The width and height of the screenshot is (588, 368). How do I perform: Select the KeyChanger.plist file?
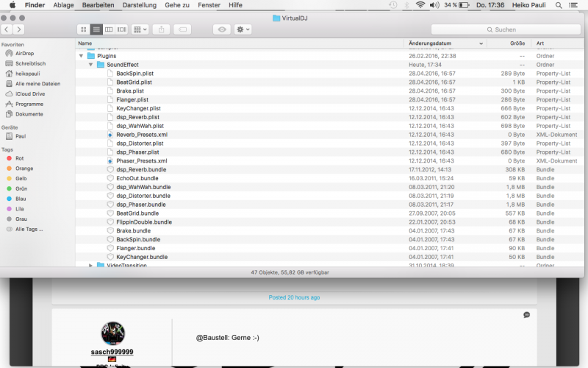[138, 108]
